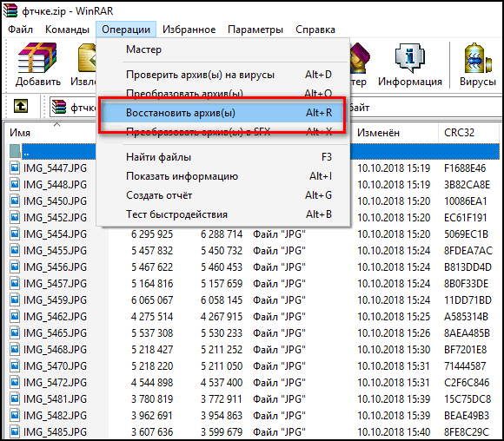
Task: Click date 10.10.2018 15:40
Action: [394, 432]
